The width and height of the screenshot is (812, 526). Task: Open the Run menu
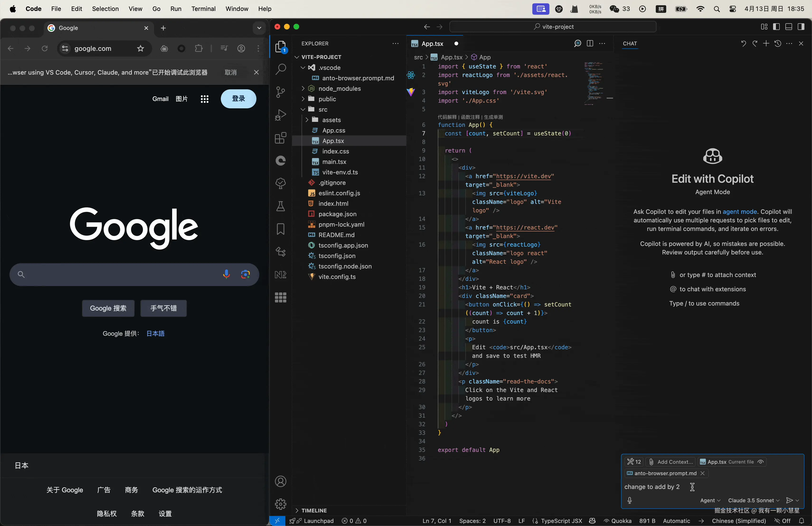(176, 9)
